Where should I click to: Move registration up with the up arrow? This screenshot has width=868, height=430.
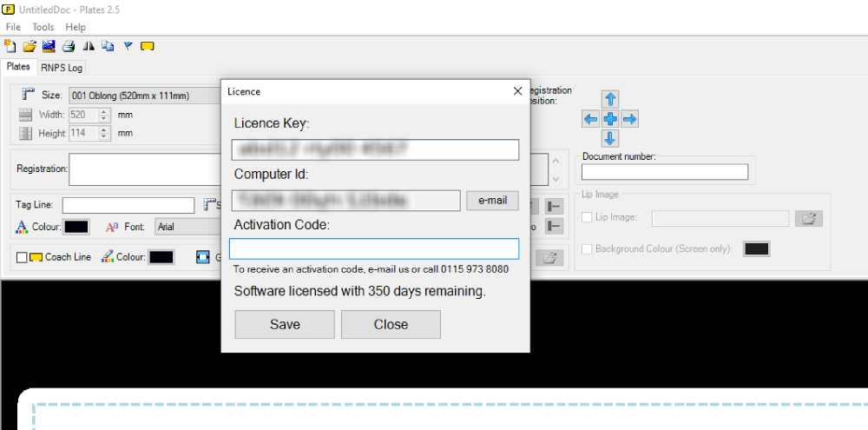click(x=610, y=99)
